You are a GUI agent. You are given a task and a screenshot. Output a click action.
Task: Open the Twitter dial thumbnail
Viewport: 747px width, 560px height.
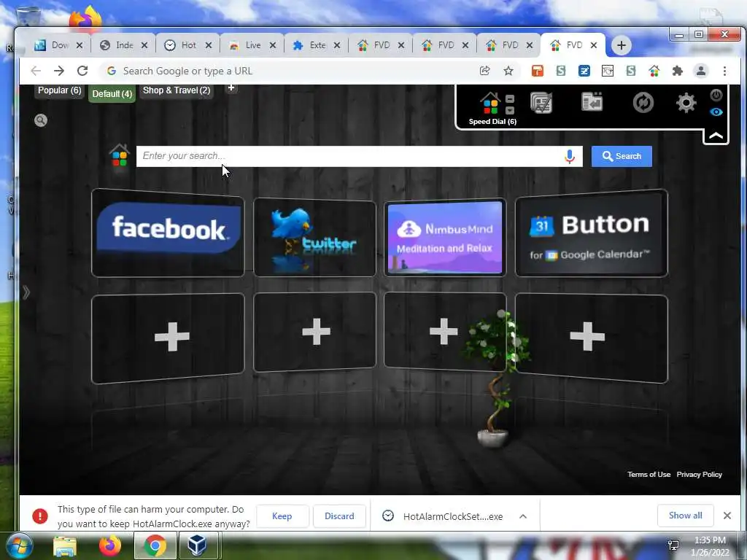coord(314,237)
